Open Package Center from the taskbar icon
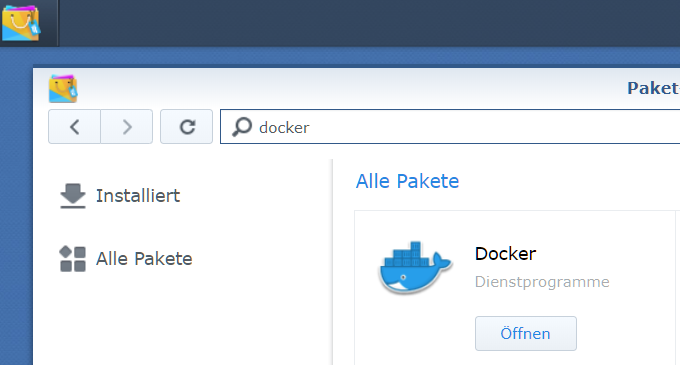The width and height of the screenshot is (680, 365). (x=21, y=23)
